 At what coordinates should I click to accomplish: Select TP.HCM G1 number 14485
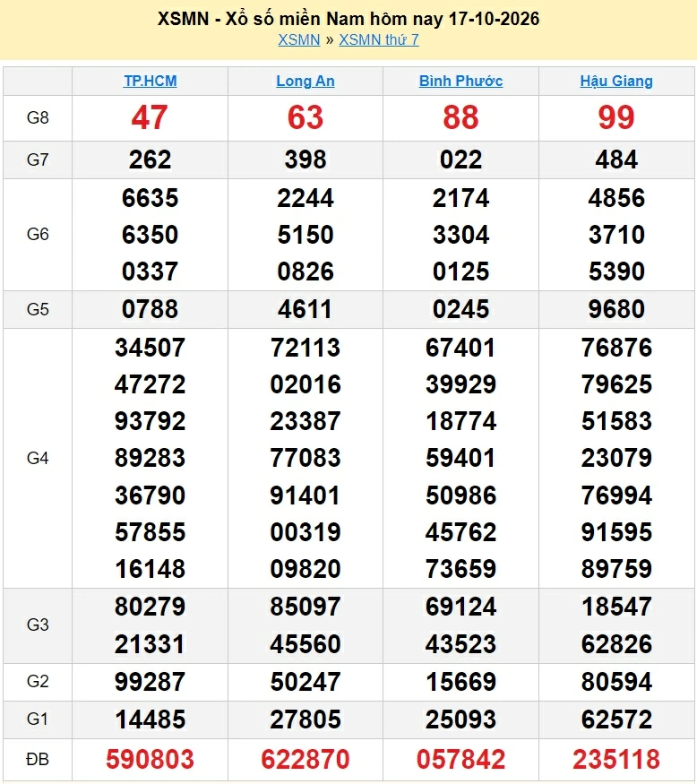point(150,719)
